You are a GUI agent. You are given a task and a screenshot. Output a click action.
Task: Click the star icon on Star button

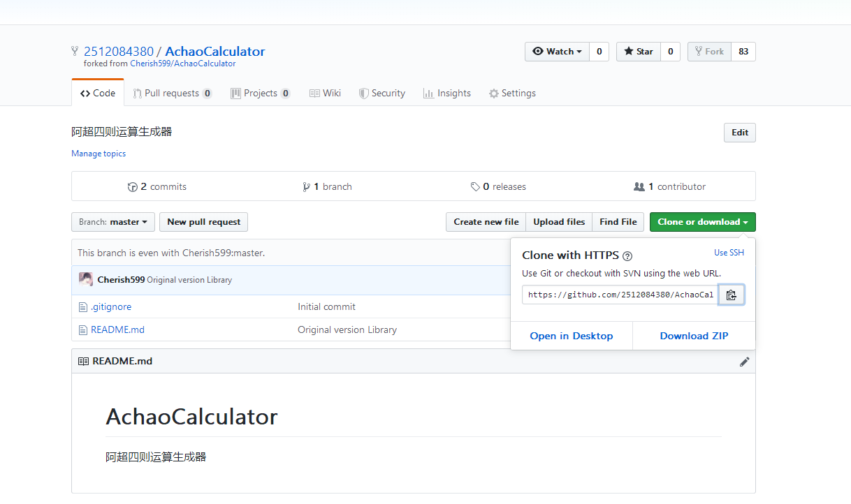[x=629, y=52]
